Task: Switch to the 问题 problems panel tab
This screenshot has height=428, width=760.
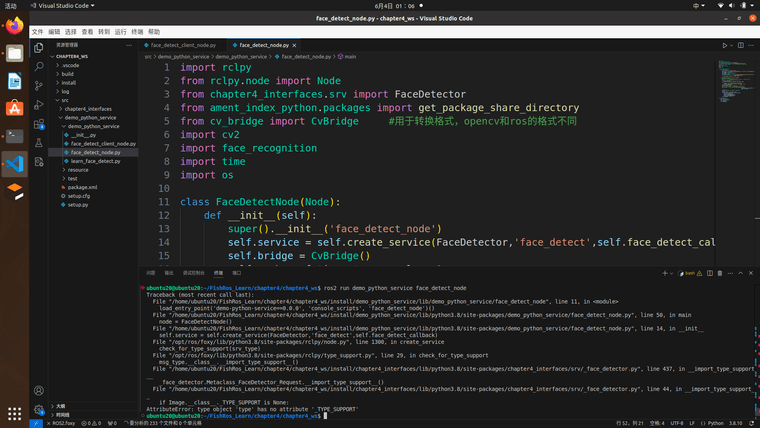Action: click(151, 273)
